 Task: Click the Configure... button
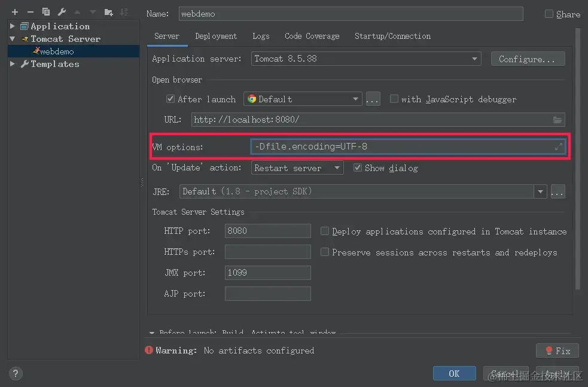(528, 59)
